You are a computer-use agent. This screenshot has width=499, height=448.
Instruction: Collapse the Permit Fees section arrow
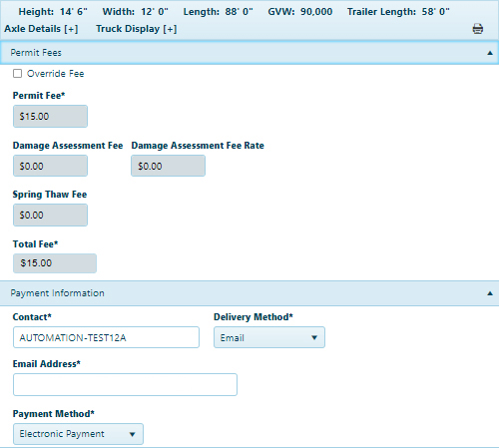point(490,53)
